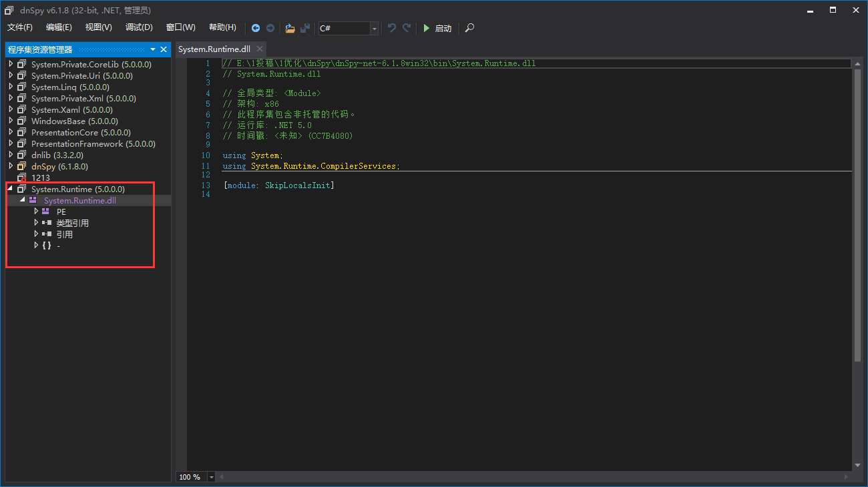
Task: Select dnlib (3.3.2.0) in tree
Action: (57, 155)
